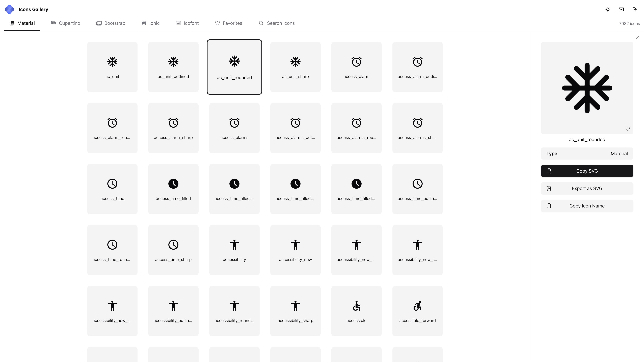Open the Search Icons tab
This screenshot has height=362, width=644.
click(277, 23)
